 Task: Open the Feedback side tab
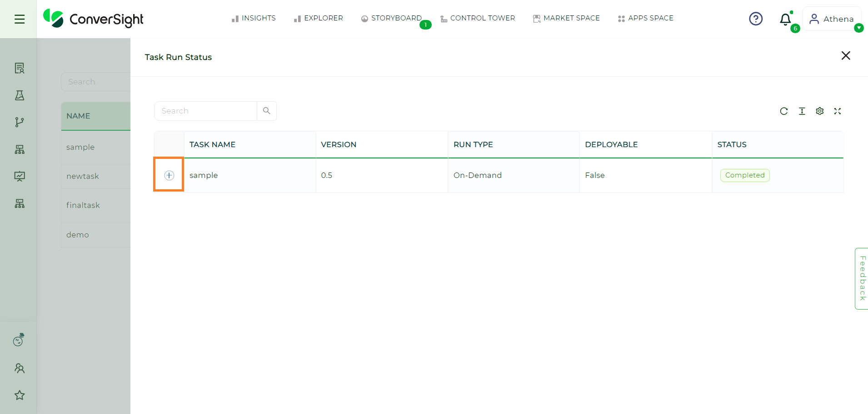(862, 279)
